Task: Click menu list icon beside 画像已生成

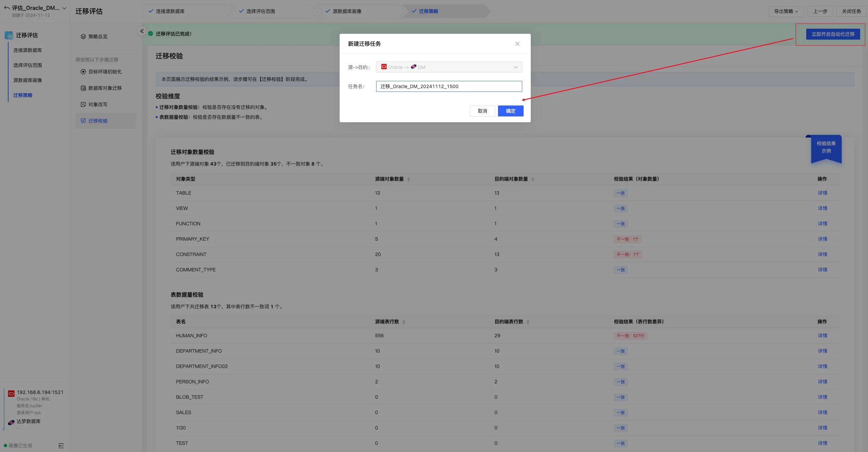Action: pyautogui.click(x=61, y=446)
